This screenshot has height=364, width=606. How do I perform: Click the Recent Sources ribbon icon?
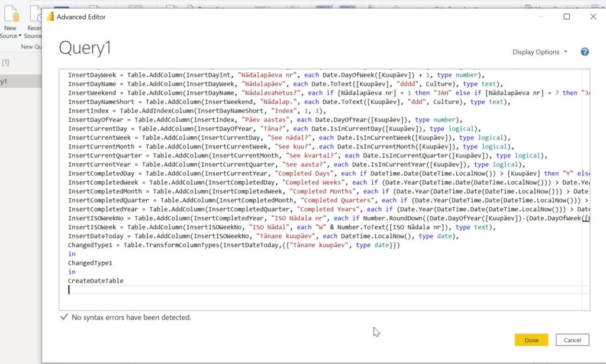pos(35,15)
